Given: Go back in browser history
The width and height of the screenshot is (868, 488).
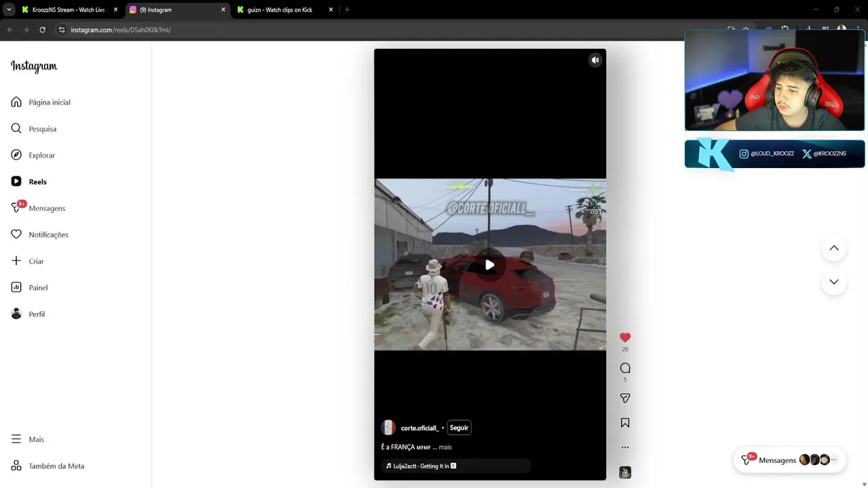Looking at the screenshot, I should point(10,30).
